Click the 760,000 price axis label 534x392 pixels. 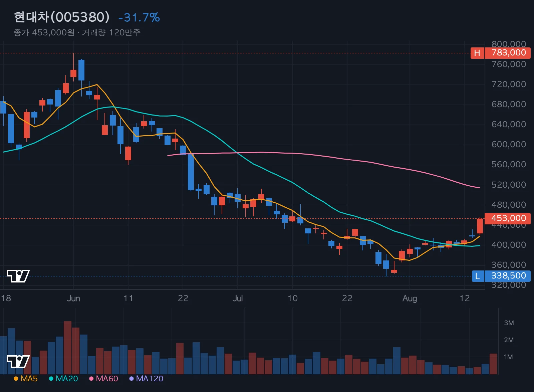click(509, 64)
